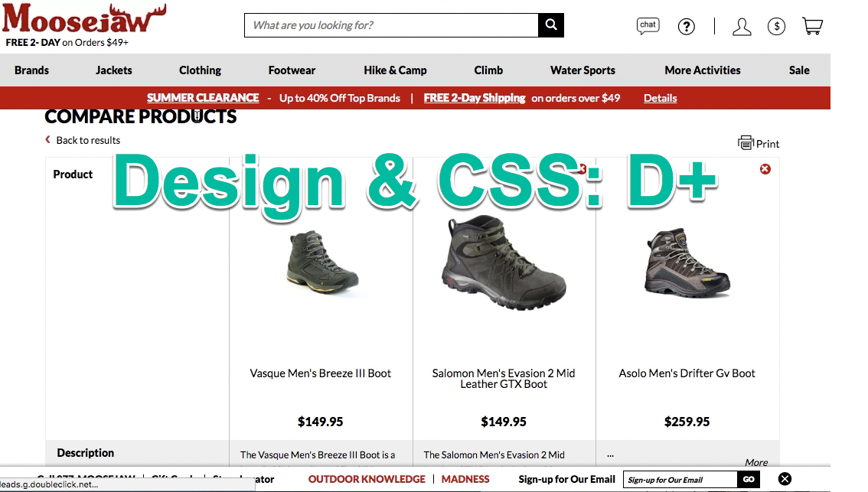The width and height of the screenshot is (868, 492).
Task: Open the Sale menu
Action: [x=799, y=70]
